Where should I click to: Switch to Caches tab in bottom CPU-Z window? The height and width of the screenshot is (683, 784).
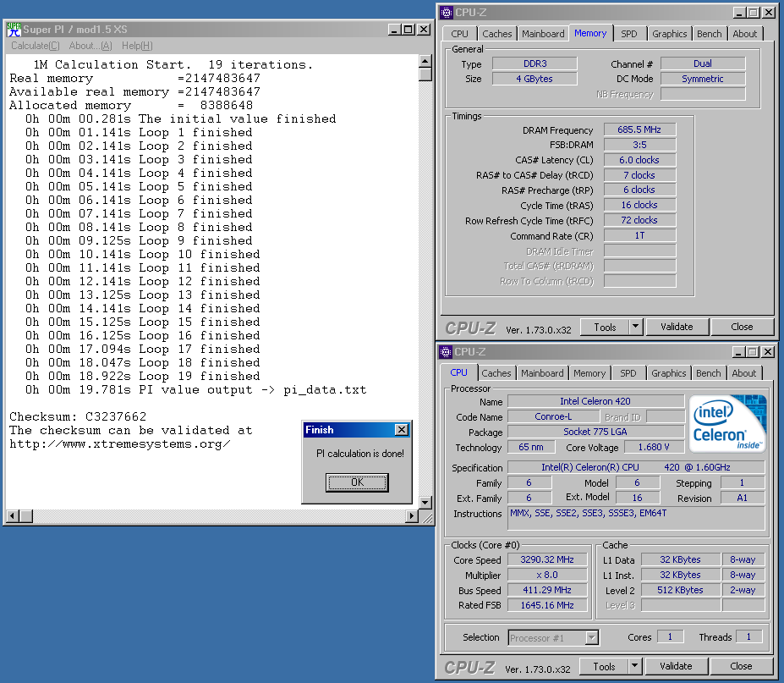[496, 373]
